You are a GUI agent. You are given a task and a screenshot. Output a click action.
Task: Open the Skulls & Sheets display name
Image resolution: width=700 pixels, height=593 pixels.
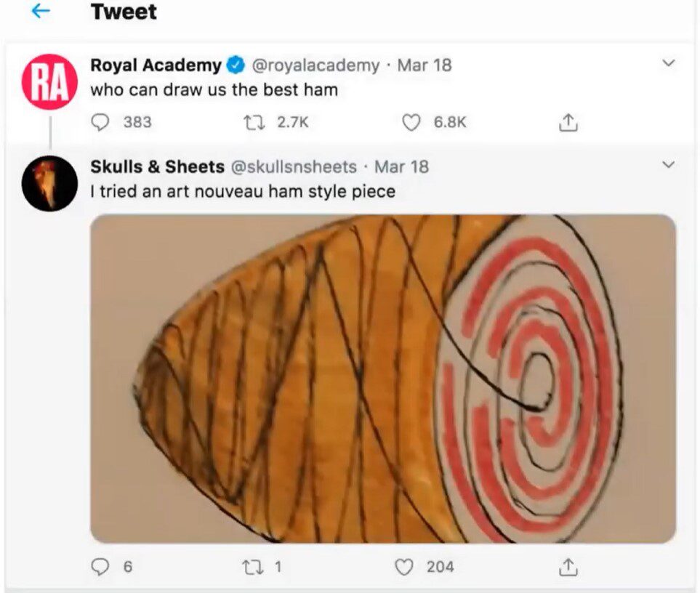157,167
